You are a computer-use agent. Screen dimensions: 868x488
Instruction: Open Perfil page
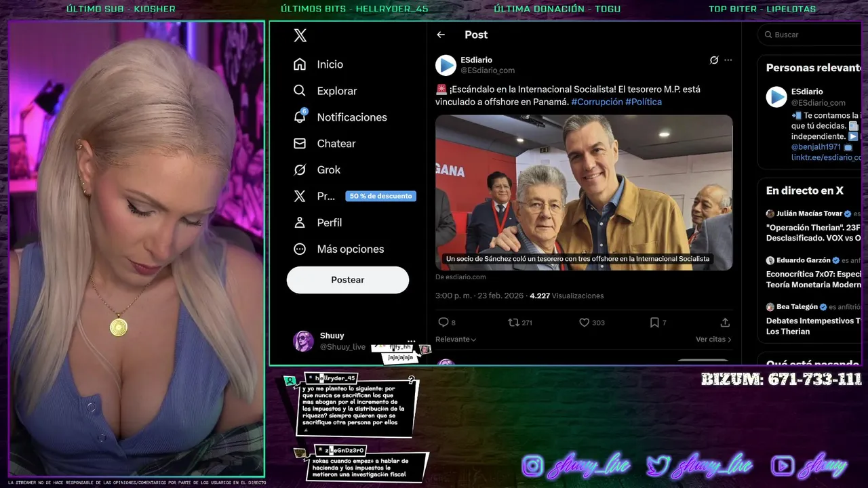click(x=318, y=223)
